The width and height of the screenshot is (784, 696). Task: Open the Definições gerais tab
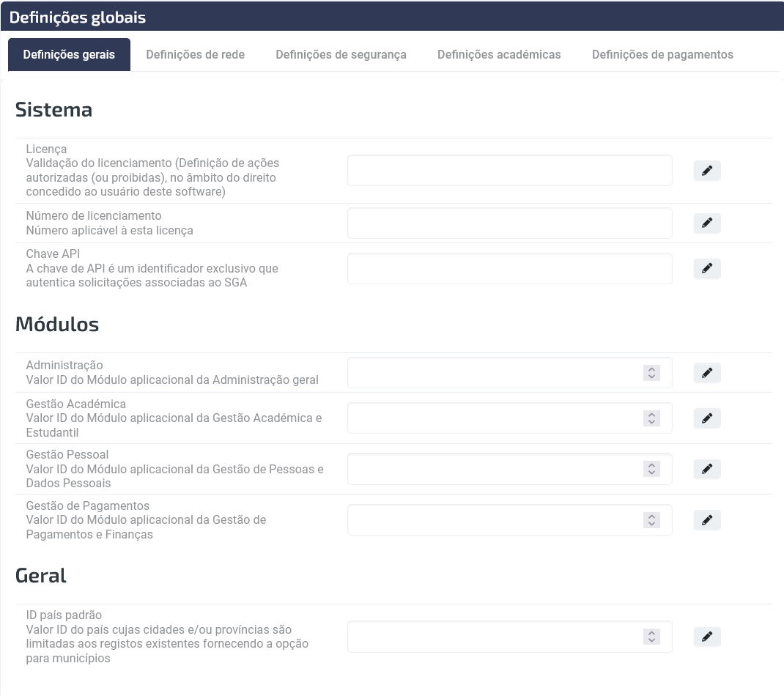(69, 54)
